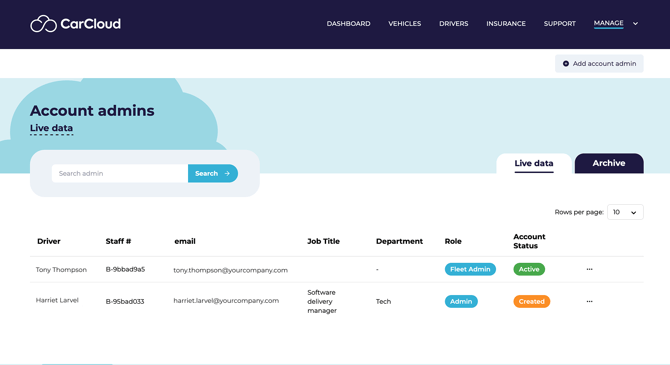Viewport: 670px width, 365px height.
Task: Go to Vehicles section
Action: point(405,24)
